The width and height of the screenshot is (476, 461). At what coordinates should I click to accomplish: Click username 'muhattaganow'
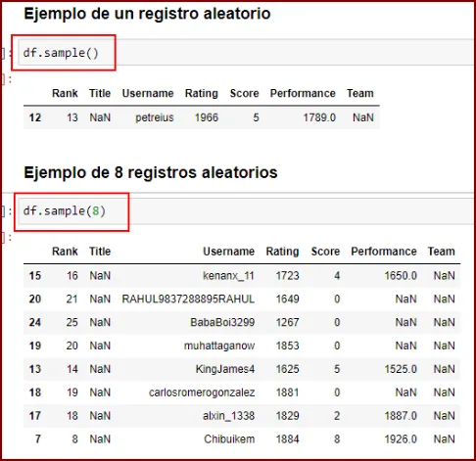click(x=219, y=346)
